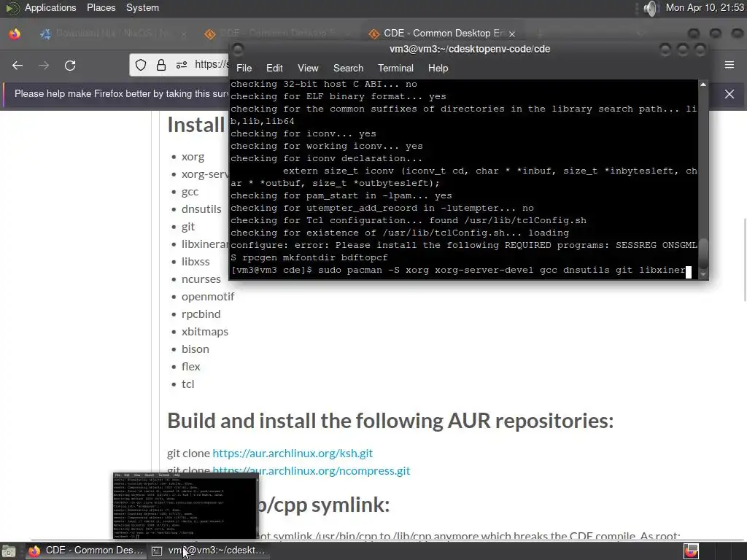Click the terminal scrollbar up arrow
Viewport: 747px width, 560px height.
pyautogui.click(x=703, y=85)
